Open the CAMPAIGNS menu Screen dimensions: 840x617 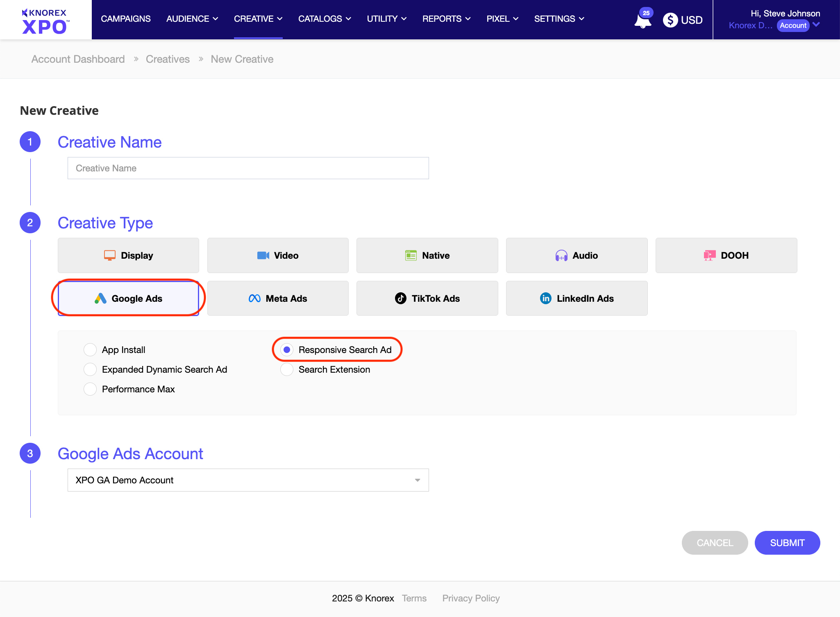tap(125, 18)
